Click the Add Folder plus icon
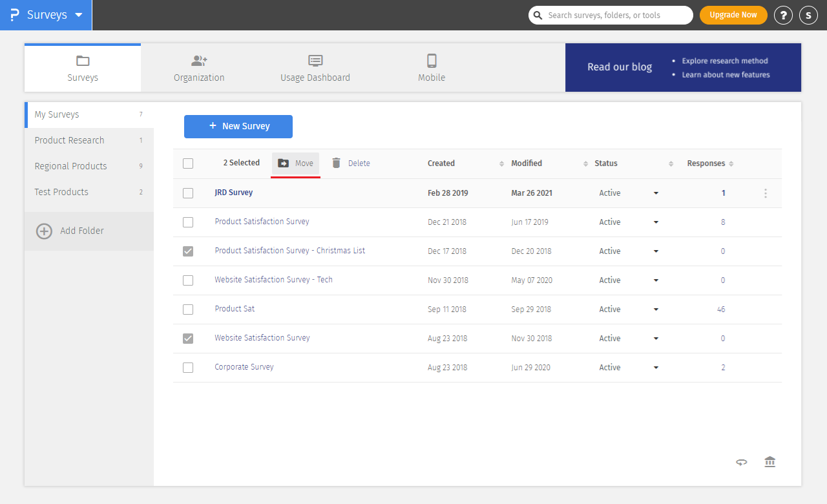Image resolution: width=827 pixels, height=504 pixels. pyautogui.click(x=44, y=231)
